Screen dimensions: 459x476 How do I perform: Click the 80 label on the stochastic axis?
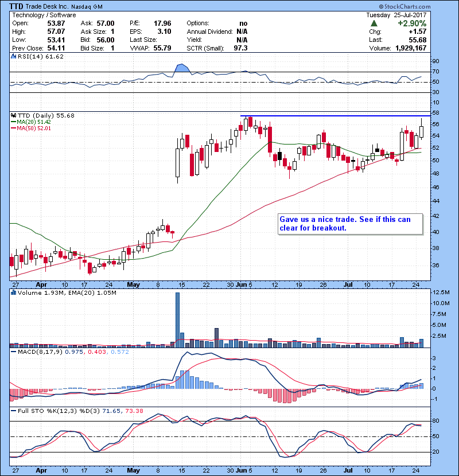coord(435,421)
